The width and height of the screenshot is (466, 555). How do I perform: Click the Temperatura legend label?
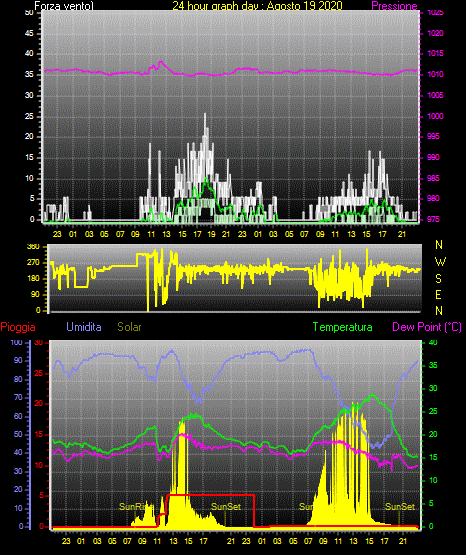coord(343,327)
